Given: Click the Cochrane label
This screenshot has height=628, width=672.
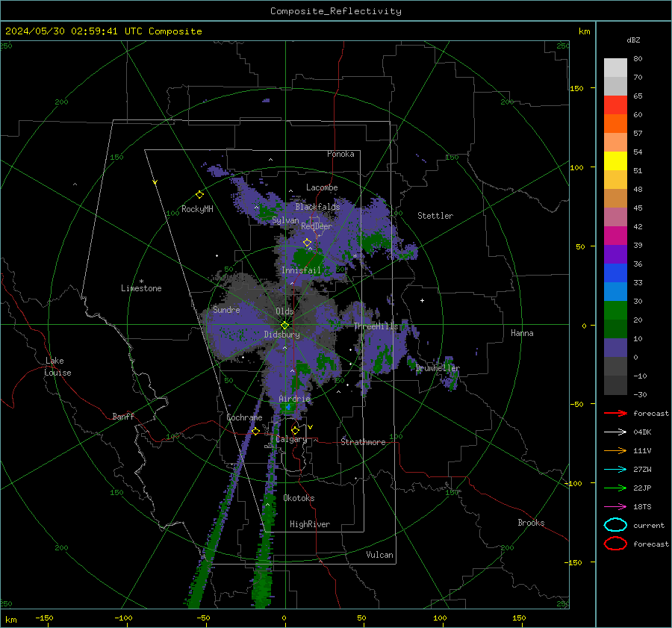Looking at the screenshot, I should [244, 417].
